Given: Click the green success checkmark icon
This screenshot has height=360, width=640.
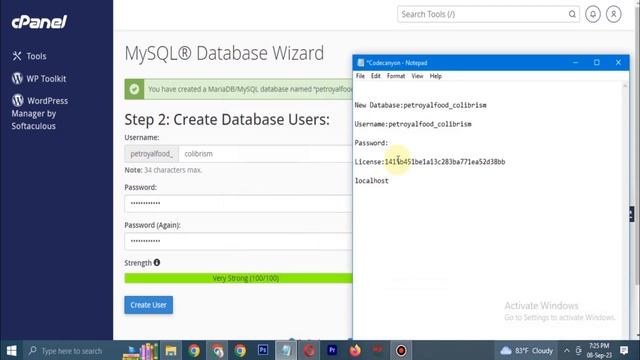Looking at the screenshot, I should tap(134, 89).
